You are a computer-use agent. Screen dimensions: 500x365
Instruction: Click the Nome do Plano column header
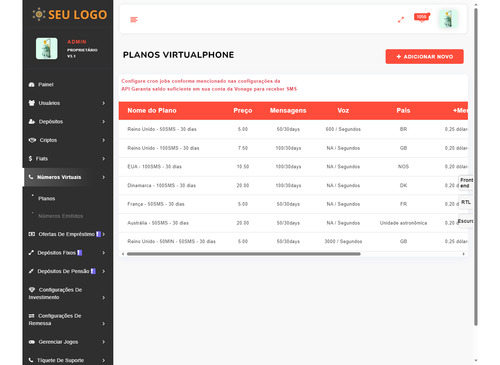[x=152, y=111]
